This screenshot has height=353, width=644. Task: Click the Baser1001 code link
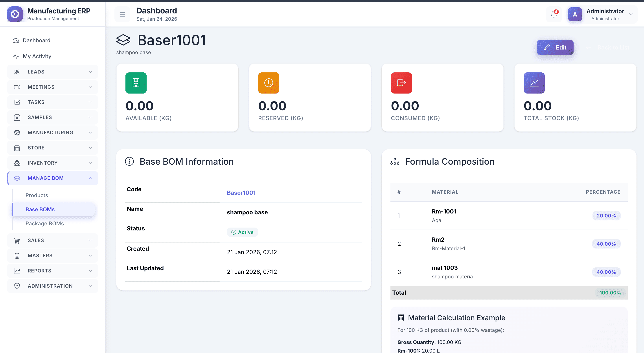pyautogui.click(x=241, y=193)
